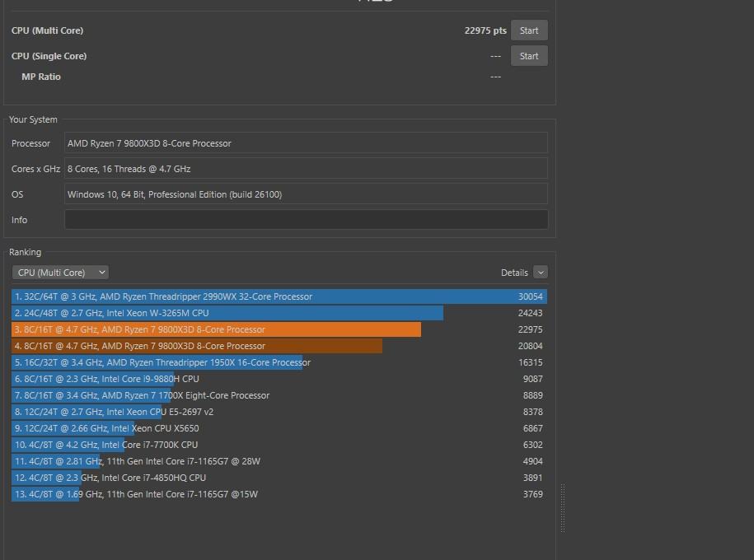This screenshot has height=560, width=754.
Task: Select ranking row 2 Intel Xeon W-3265M
Action: [x=279, y=313]
